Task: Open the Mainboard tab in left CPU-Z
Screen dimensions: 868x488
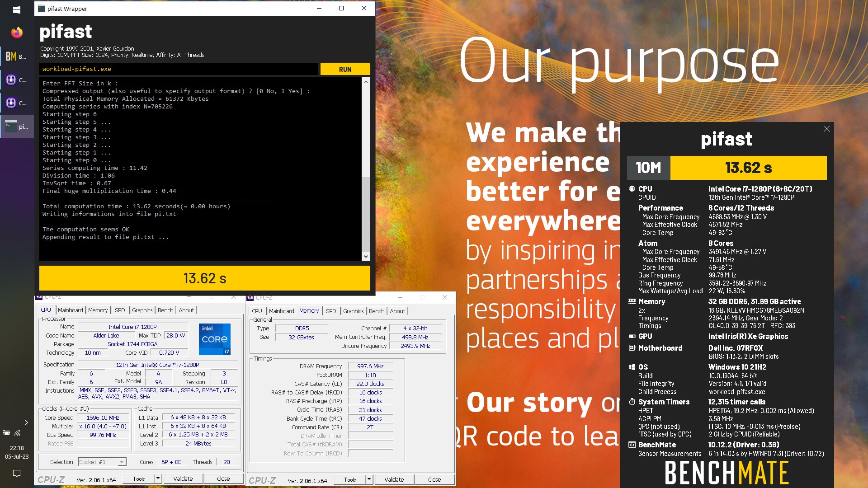Action: 71,310
